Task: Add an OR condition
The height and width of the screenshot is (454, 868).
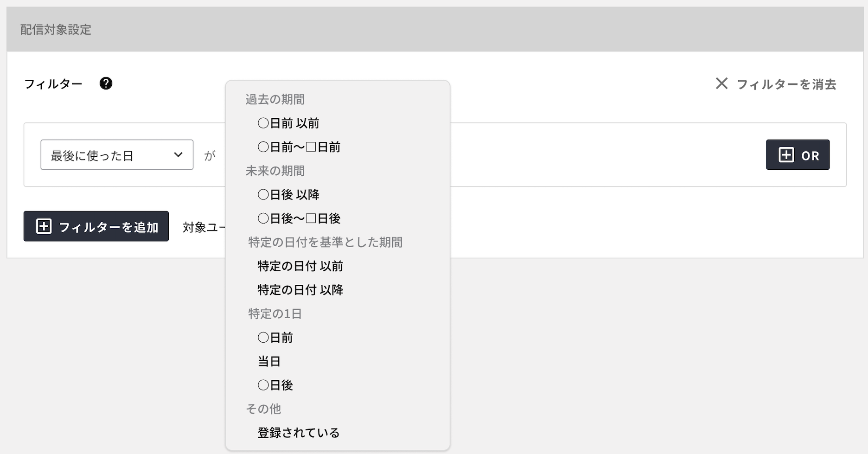Action: click(x=798, y=155)
